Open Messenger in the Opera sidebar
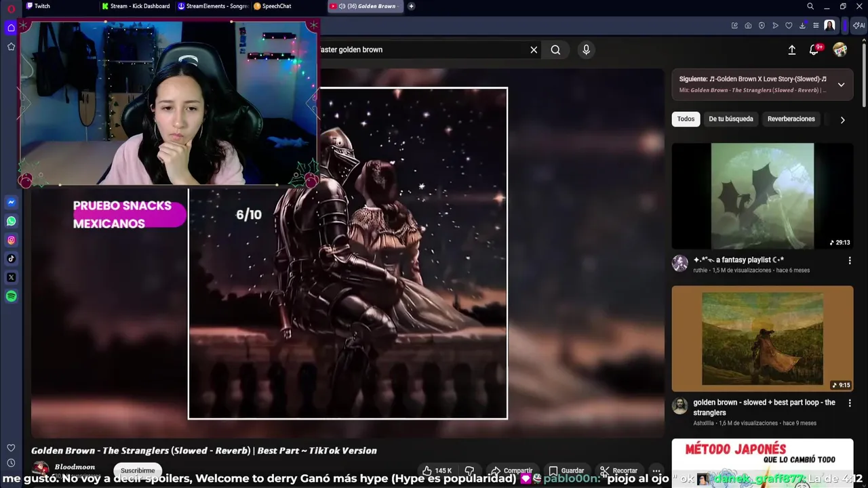 pyautogui.click(x=11, y=202)
